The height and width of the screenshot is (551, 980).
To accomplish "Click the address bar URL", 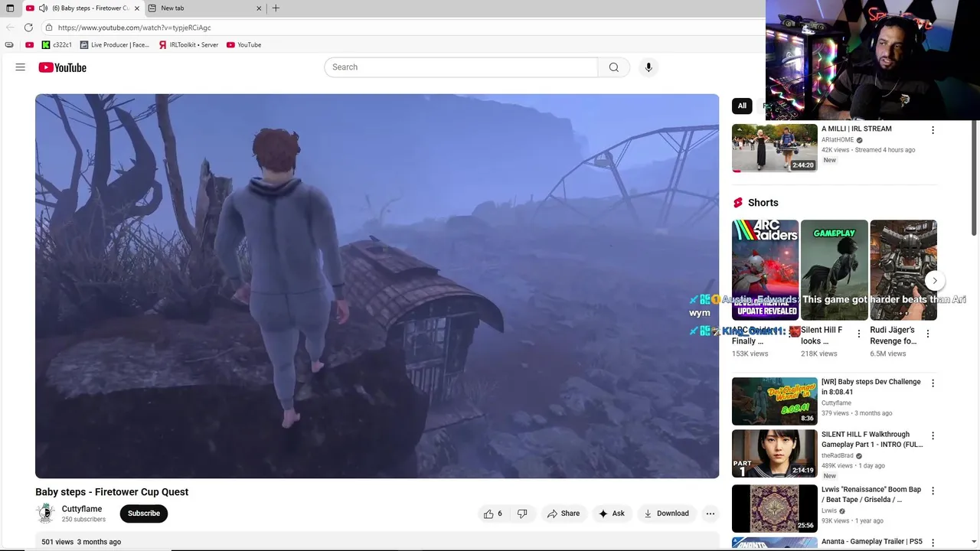I will coord(135,28).
